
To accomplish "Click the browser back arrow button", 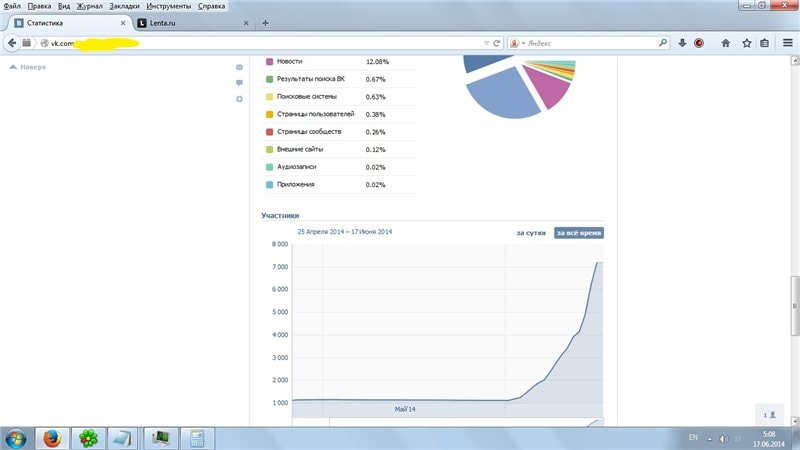I will tap(12, 43).
